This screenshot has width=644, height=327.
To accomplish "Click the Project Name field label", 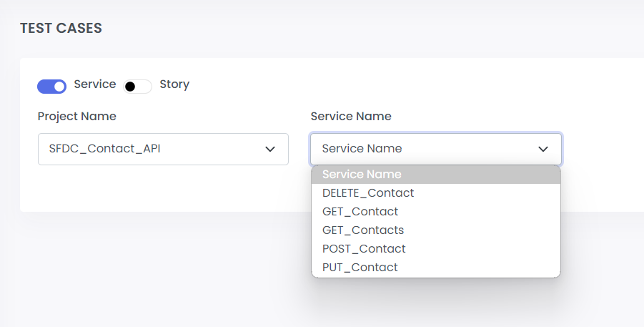I will click(x=76, y=117).
